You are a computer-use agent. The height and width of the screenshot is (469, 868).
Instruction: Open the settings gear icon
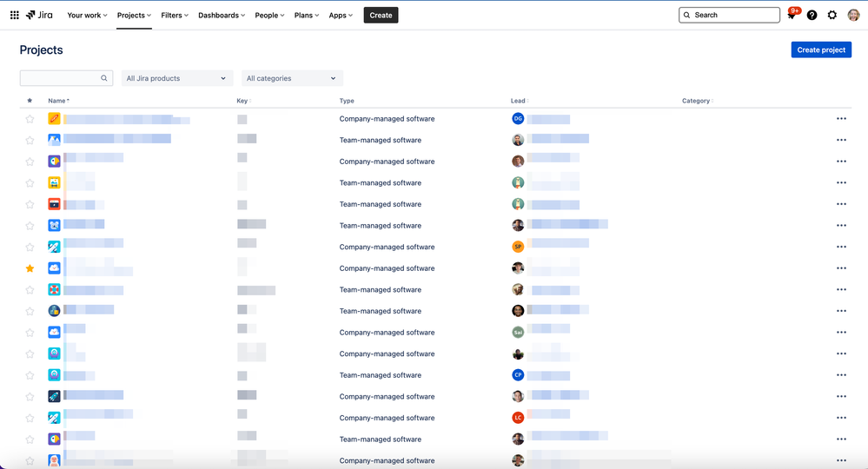pos(832,15)
